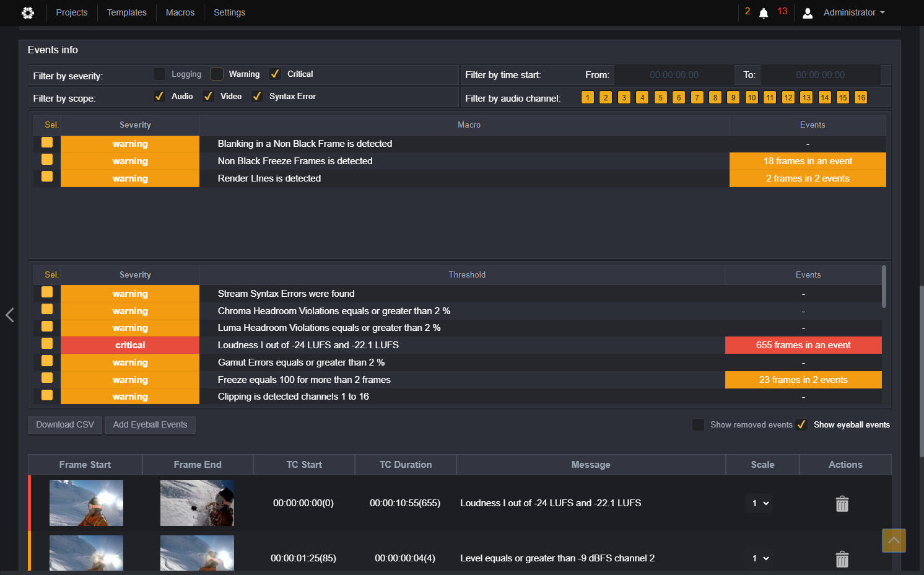The height and width of the screenshot is (575, 924).
Task: Disable Show eyeball events checkbox
Action: coord(801,424)
